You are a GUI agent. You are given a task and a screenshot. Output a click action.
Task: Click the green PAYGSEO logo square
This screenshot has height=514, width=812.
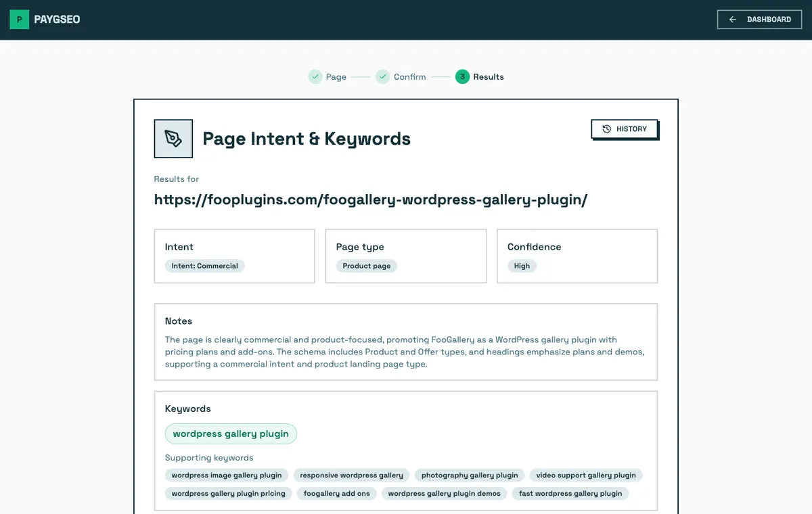coord(19,20)
